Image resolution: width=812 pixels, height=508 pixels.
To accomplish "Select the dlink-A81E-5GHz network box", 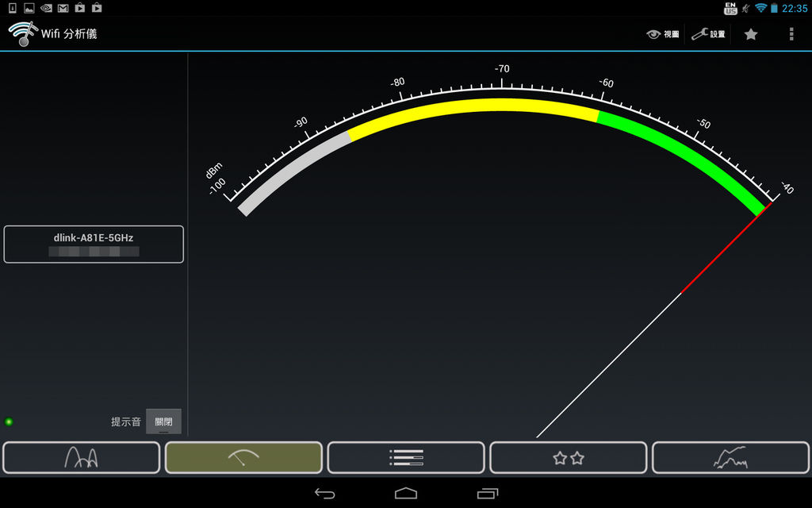I will point(94,244).
